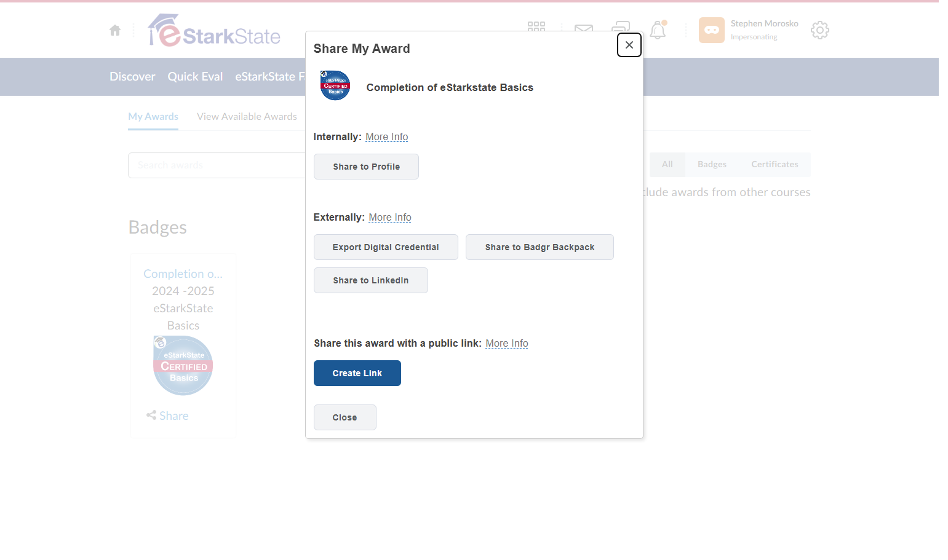
Task: Open the subscription alerts chat icon
Action: [x=621, y=26]
